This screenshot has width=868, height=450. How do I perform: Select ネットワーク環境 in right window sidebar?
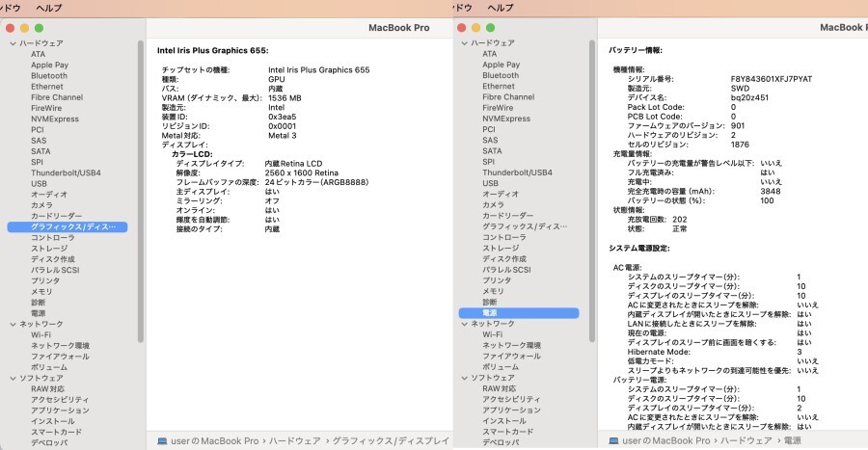pos(512,345)
